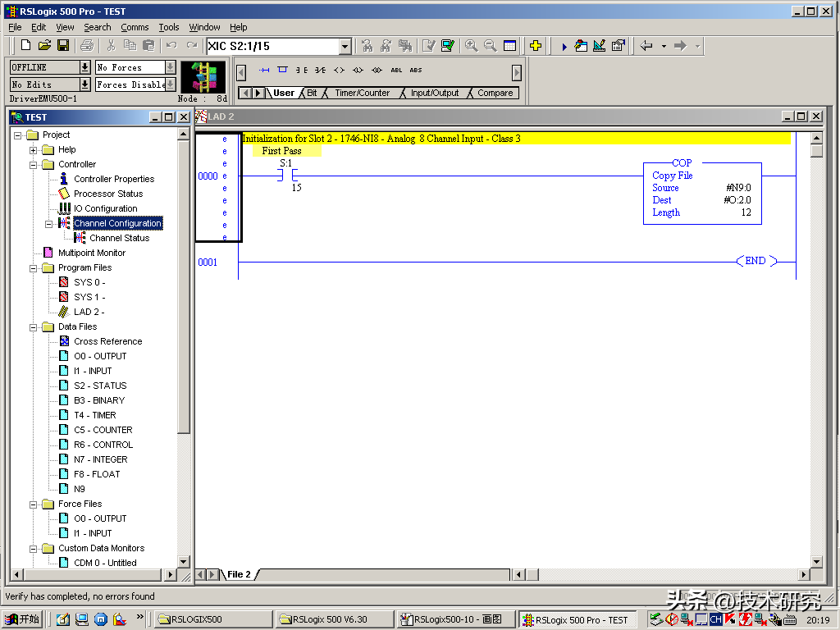This screenshot has width=840, height=630.
Task: Click the ABL instruction icon
Action: pos(397,71)
